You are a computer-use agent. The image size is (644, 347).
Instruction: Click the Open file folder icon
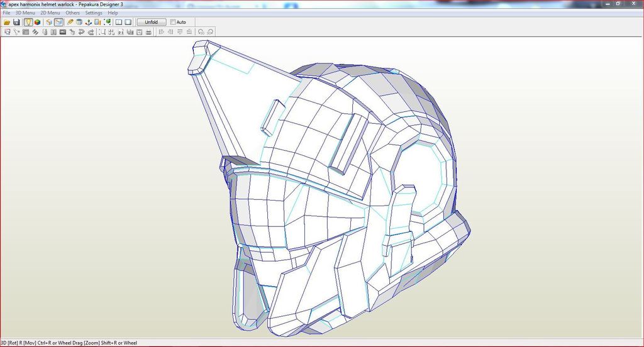[7, 22]
